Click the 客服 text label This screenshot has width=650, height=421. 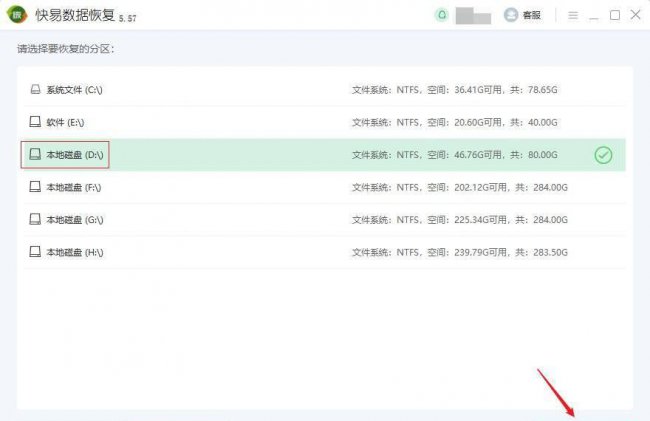(x=531, y=15)
